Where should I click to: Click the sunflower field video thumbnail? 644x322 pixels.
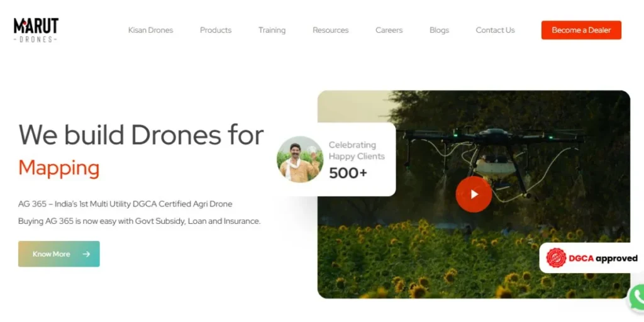coord(474,194)
